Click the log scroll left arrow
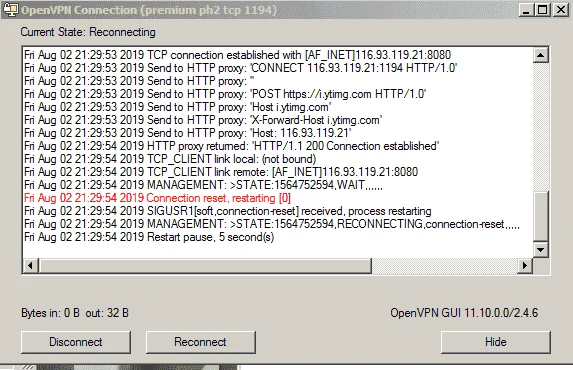Viewport: 573px width, 370px height. (x=30, y=265)
